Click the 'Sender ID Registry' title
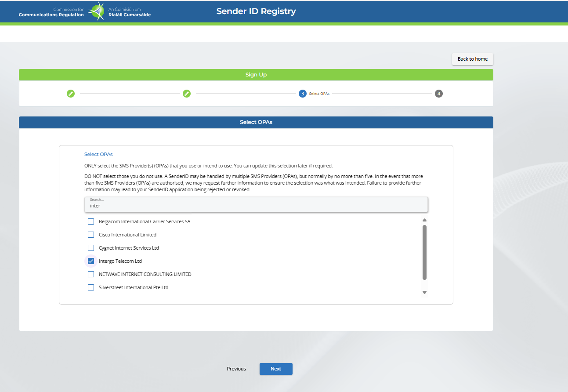This screenshot has width=568, height=392. click(256, 11)
